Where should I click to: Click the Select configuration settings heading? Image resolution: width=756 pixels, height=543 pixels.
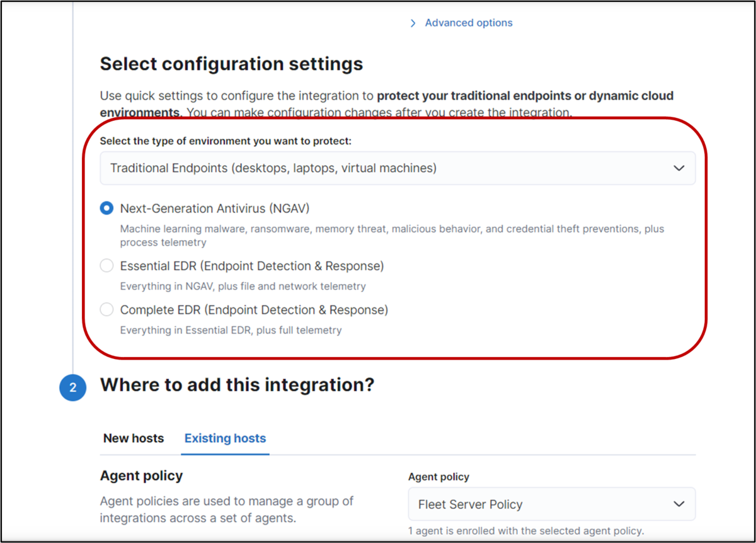coord(231,64)
